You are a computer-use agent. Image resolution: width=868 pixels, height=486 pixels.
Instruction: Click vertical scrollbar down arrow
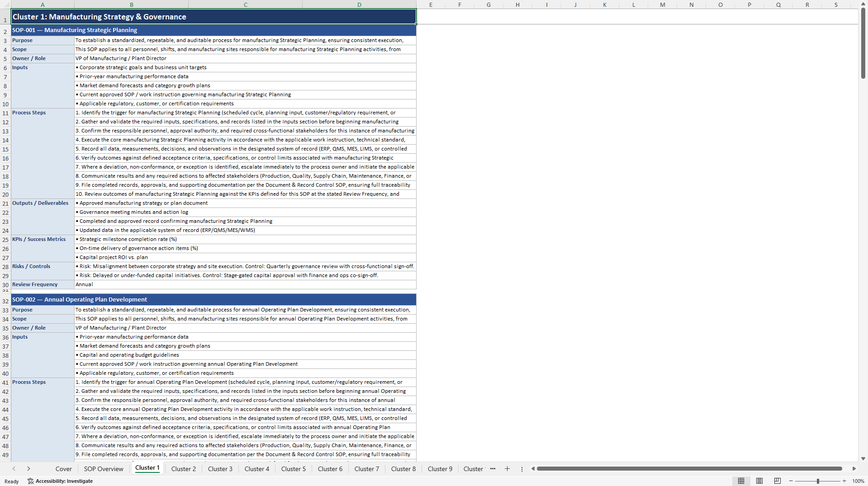(x=863, y=458)
